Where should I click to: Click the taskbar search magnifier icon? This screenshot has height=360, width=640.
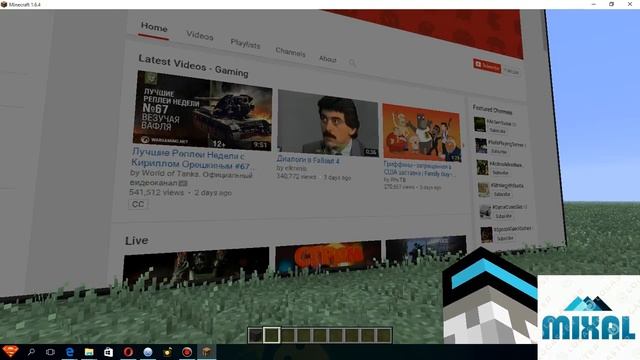click(31, 351)
